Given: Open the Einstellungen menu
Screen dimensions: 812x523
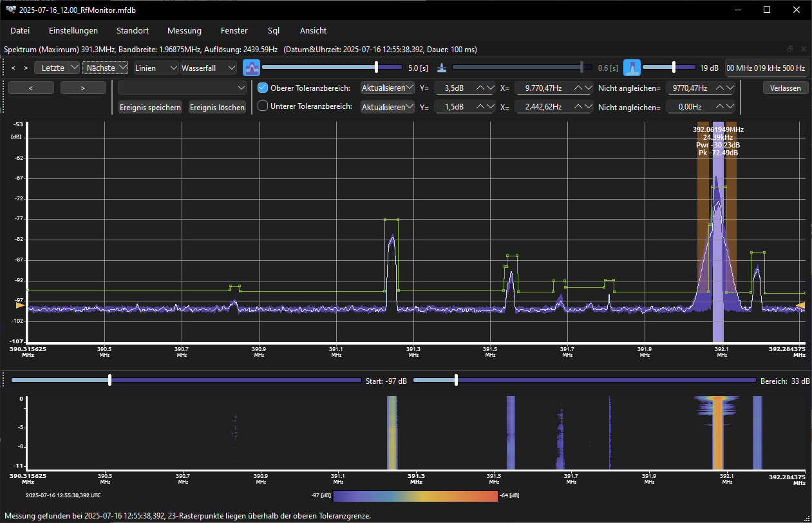Looking at the screenshot, I should pos(73,30).
